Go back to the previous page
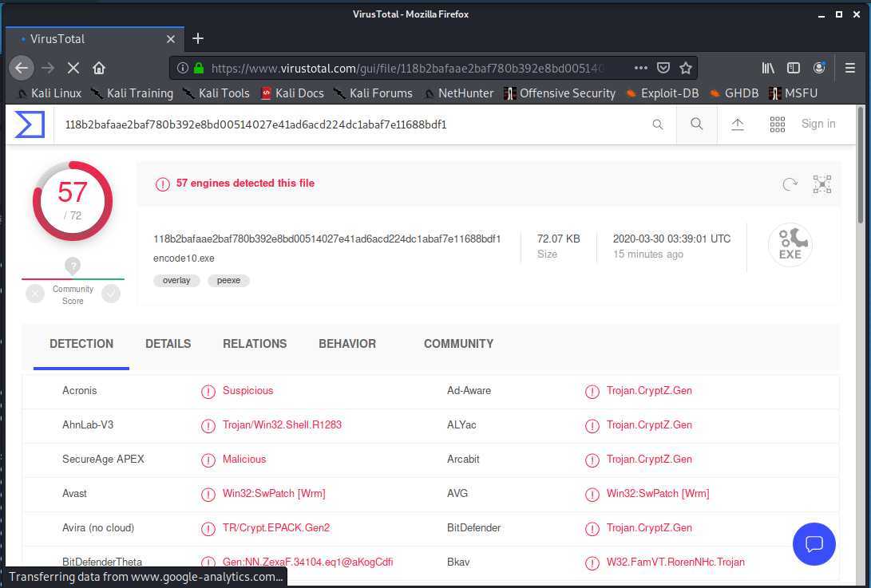 click(22, 69)
